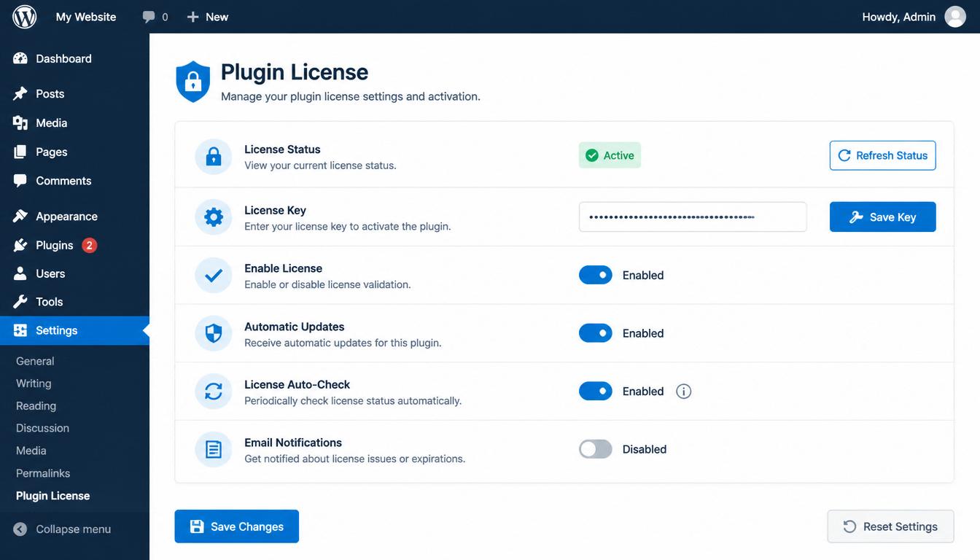Open the Media settings submenu item

tap(31, 451)
